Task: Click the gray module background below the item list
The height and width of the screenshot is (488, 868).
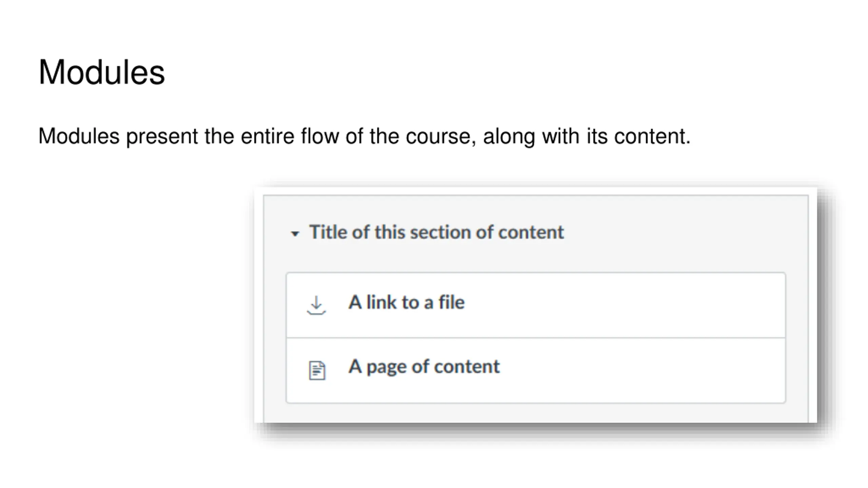Action: click(x=536, y=413)
